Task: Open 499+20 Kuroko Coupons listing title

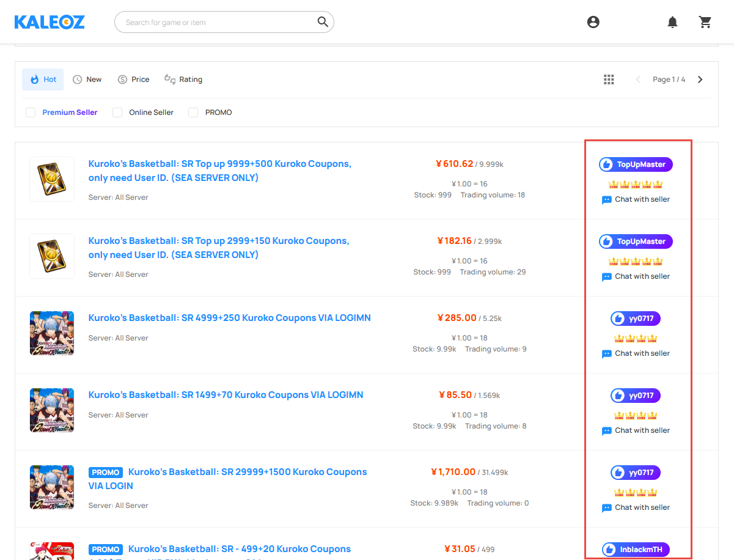Action: [240, 549]
